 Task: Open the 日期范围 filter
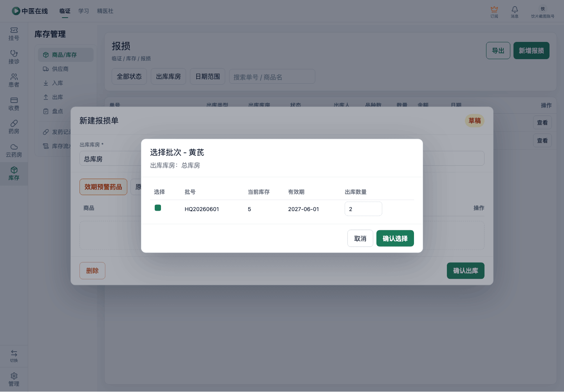208,76
